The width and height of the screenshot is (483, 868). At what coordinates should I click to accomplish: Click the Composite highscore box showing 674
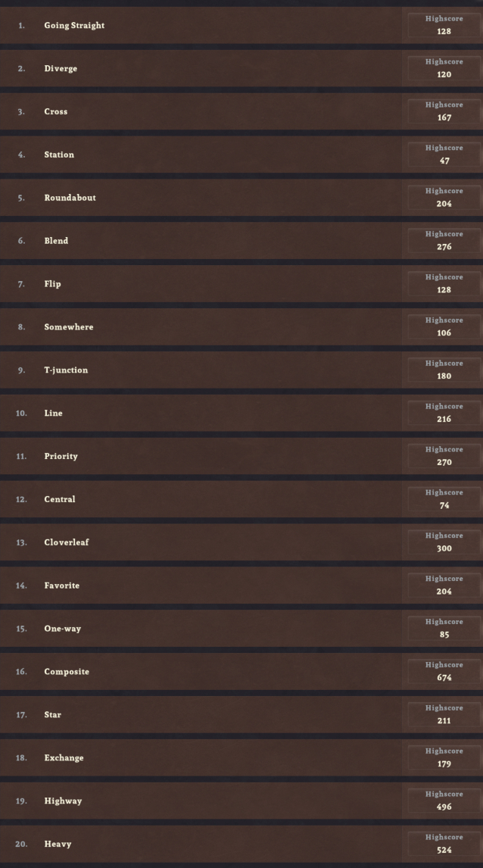pyautogui.click(x=444, y=672)
